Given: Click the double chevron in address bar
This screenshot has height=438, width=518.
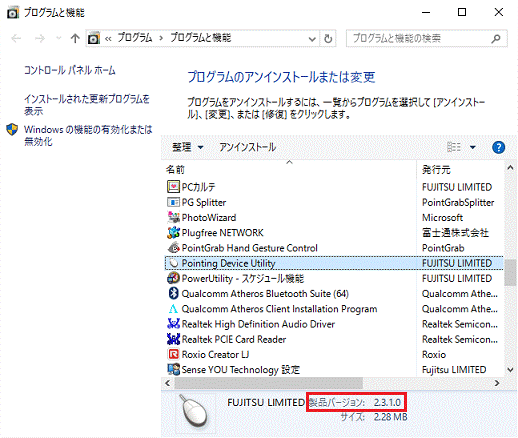Looking at the screenshot, I should pyautogui.click(x=108, y=39).
